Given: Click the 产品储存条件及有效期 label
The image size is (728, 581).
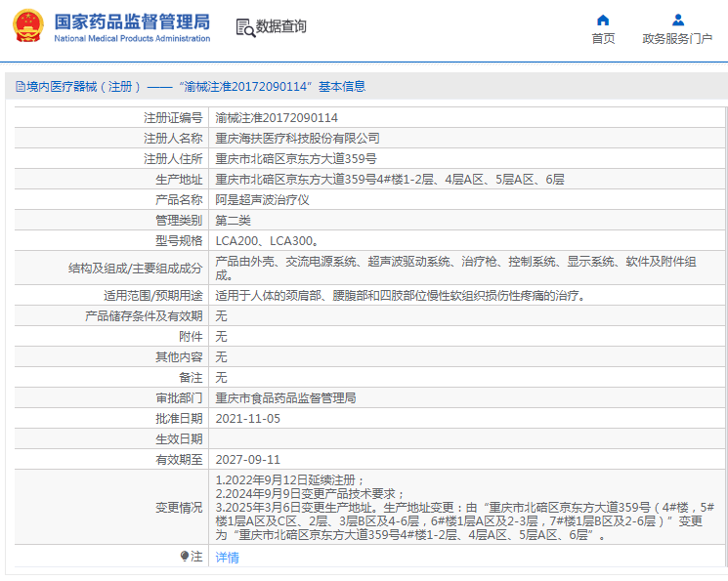Looking at the screenshot, I should coord(144,316).
